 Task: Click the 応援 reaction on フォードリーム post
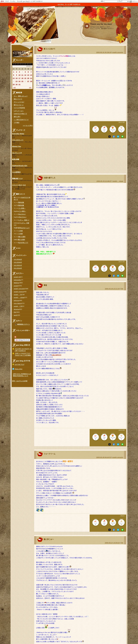[104, 522]
